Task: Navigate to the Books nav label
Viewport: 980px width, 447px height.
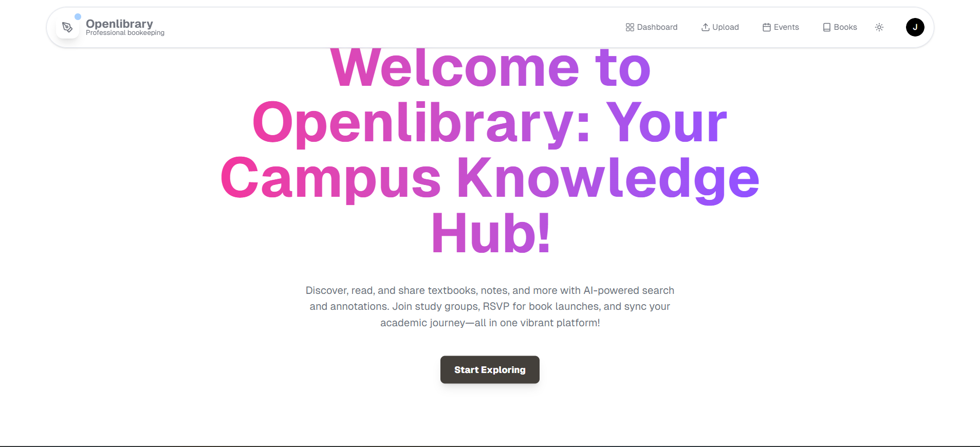Action: pos(845,27)
